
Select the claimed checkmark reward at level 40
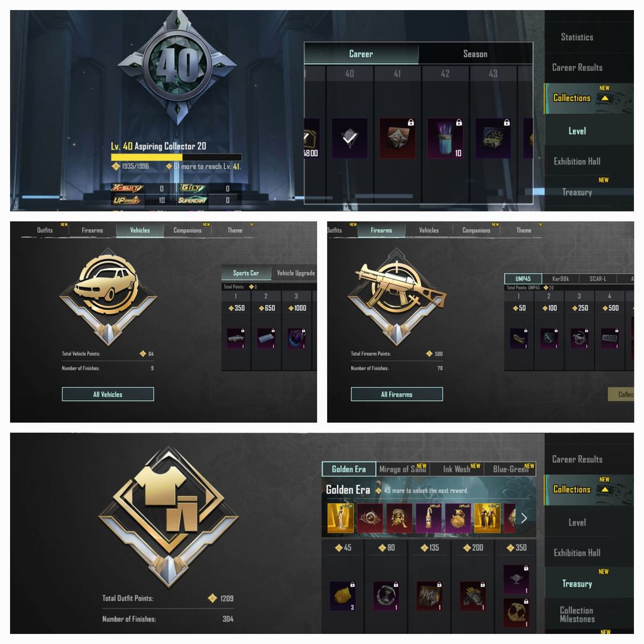[349, 138]
